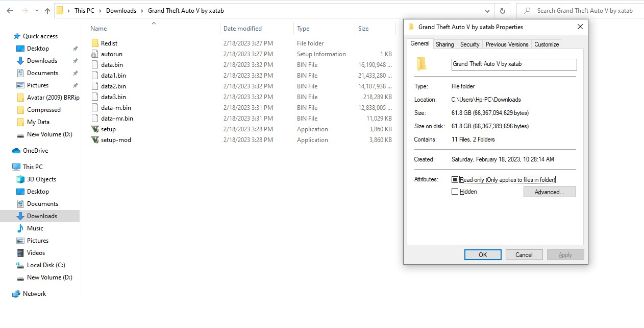This screenshot has width=644, height=328.
Task: Switch to the General tab
Action: click(420, 44)
